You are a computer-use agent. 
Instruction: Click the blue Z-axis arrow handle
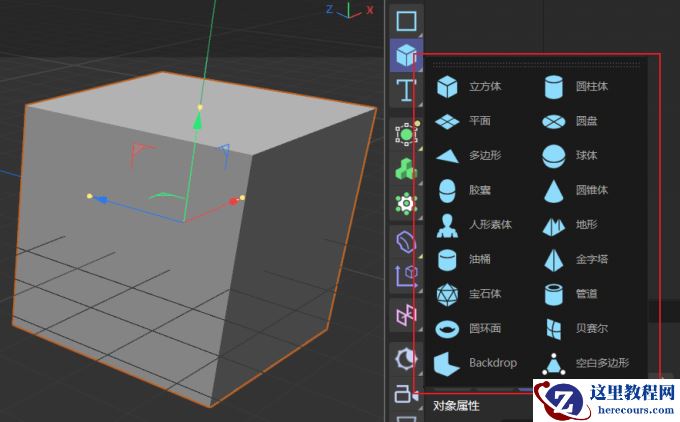pos(101,200)
